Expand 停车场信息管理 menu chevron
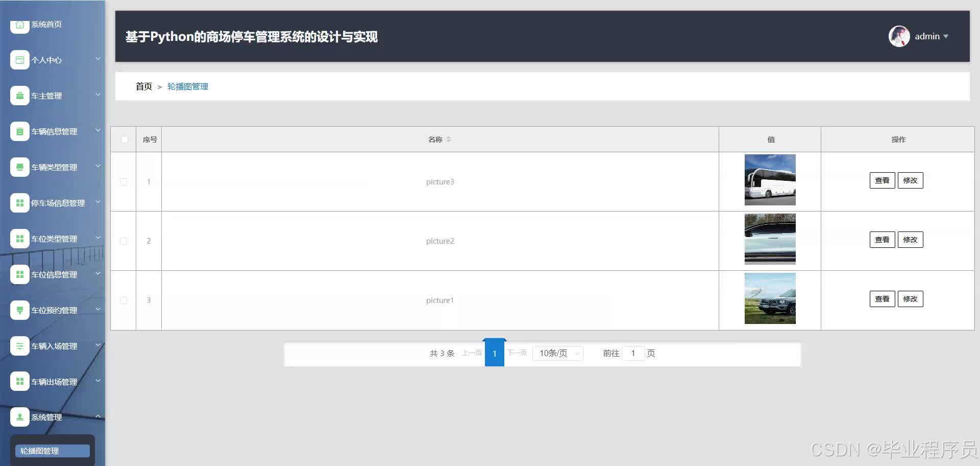The image size is (980, 466). (98, 202)
